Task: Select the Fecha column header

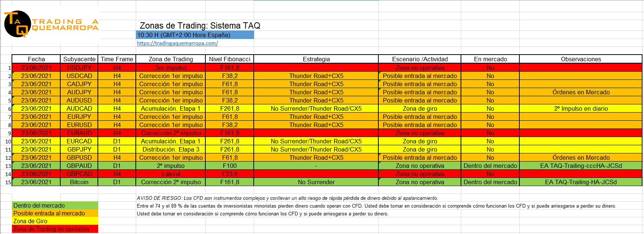Action: [36, 59]
